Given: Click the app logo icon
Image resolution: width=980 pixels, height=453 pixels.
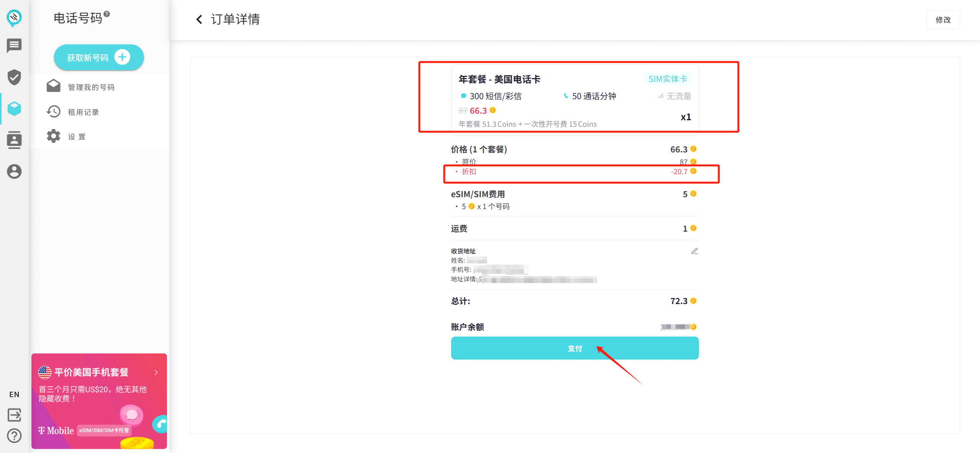Looking at the screenshot, I should click(14, 18).
